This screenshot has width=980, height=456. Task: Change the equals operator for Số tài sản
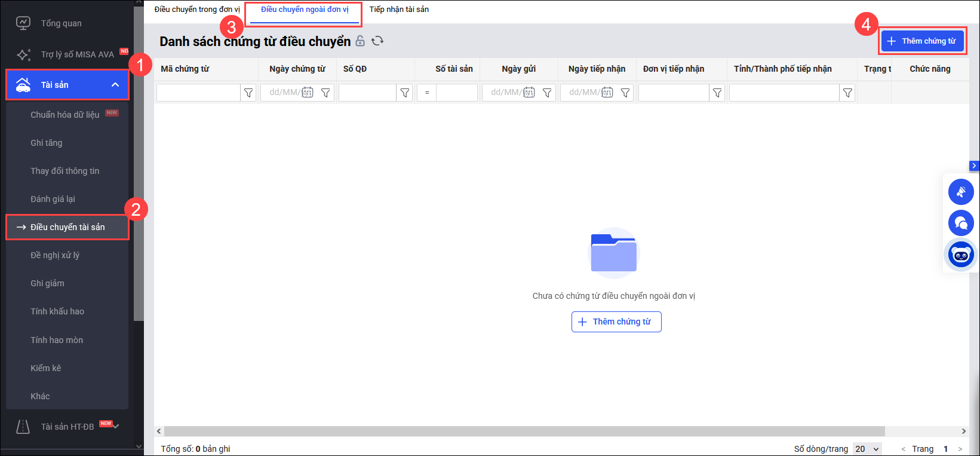[427, 93]
